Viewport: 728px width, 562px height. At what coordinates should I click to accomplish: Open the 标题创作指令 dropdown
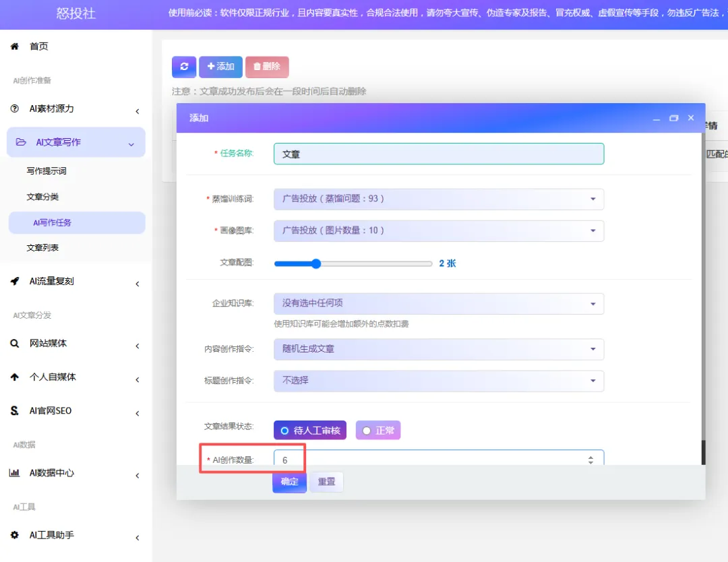(438, 381)
